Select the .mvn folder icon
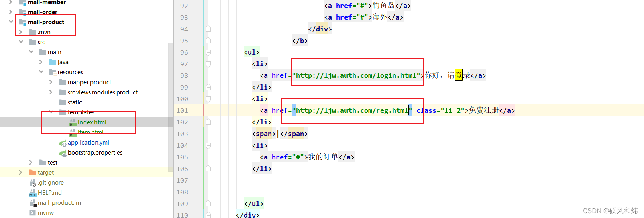This screenshot has height=218, width=644. [x=33, y=32]
